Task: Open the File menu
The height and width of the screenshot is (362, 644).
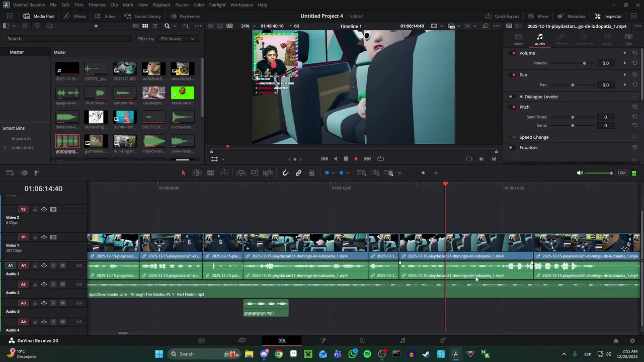Action: pyautogui.click(x=53, y=5)
